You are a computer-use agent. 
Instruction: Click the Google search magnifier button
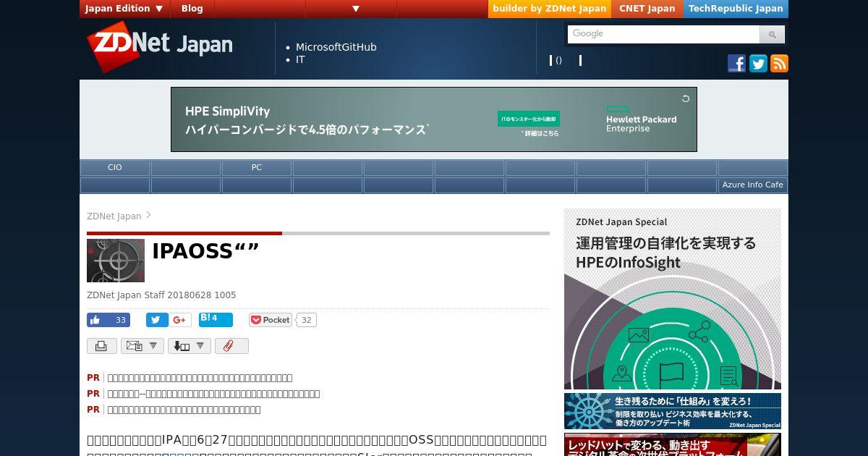click(772, 34)
